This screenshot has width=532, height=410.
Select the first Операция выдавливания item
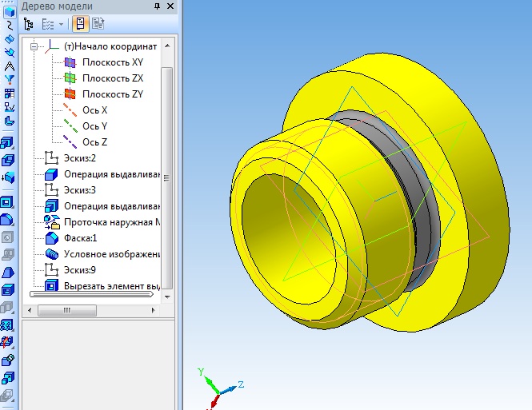click(112, 174)
